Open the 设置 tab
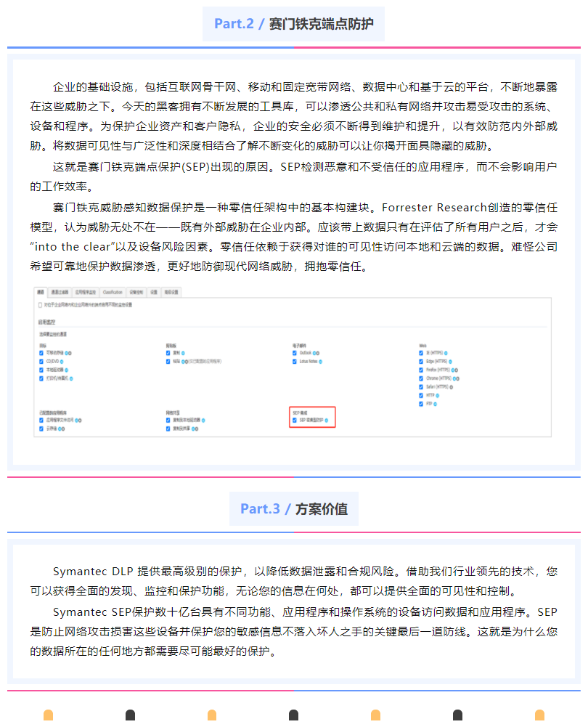Viewport: 588px width, 727px height. pyautogui.click(x=154, y=292)
